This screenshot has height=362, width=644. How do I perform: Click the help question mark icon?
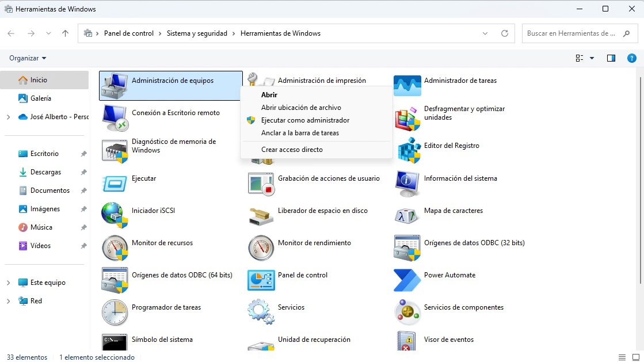pos(632,58)
